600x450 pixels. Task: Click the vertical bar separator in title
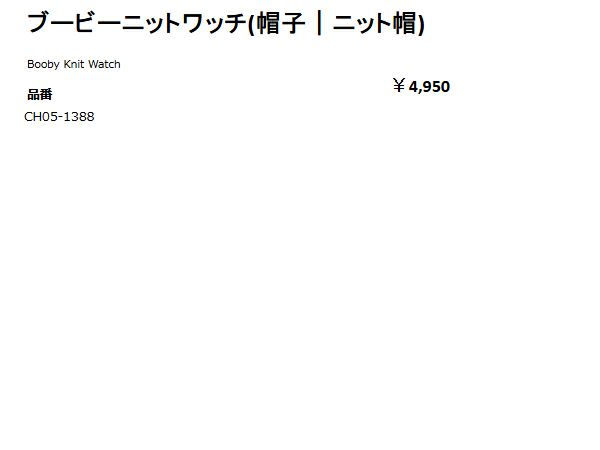(x=319, y=24)
